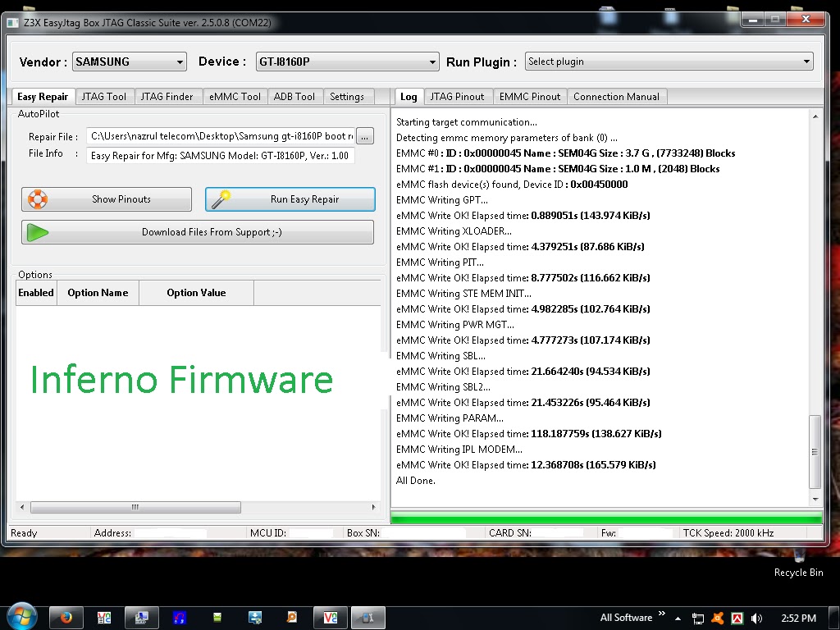The image size is (840, 630).
Task: Expand the Run Plugin select list
Action: [x=669, y=62]
